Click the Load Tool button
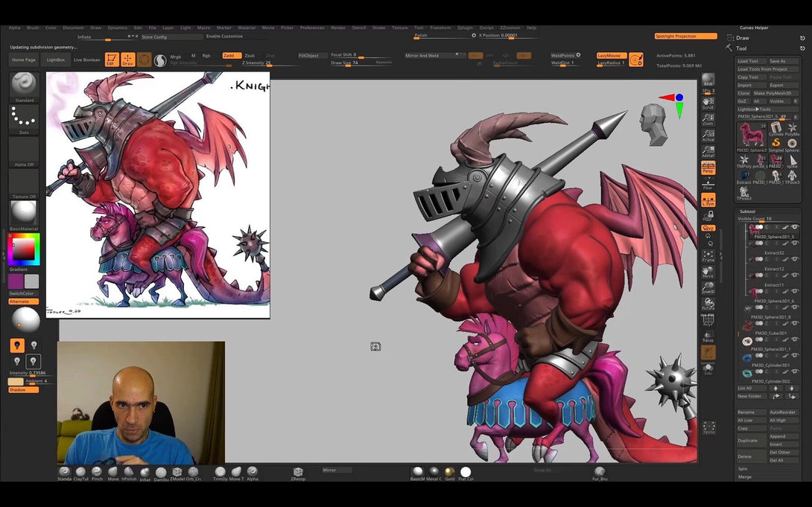812x507 pixels. click(751, 61)
